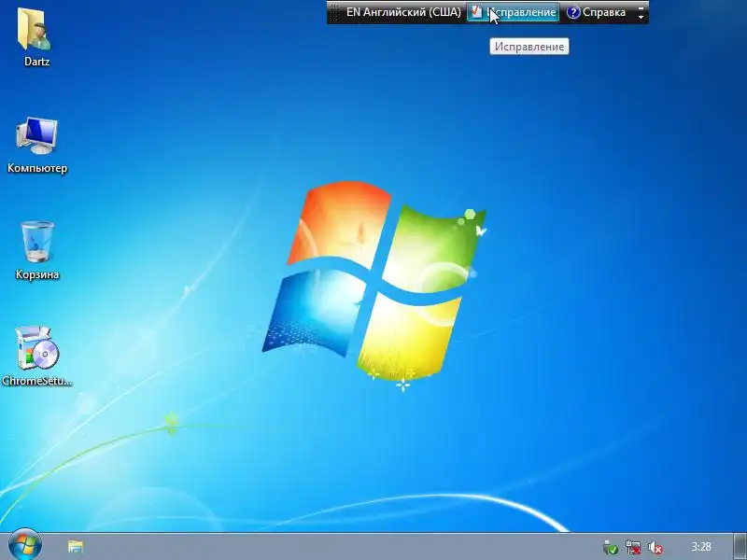
Task: Open Windows Explorer from the taskbar
Action: (76, 547)
